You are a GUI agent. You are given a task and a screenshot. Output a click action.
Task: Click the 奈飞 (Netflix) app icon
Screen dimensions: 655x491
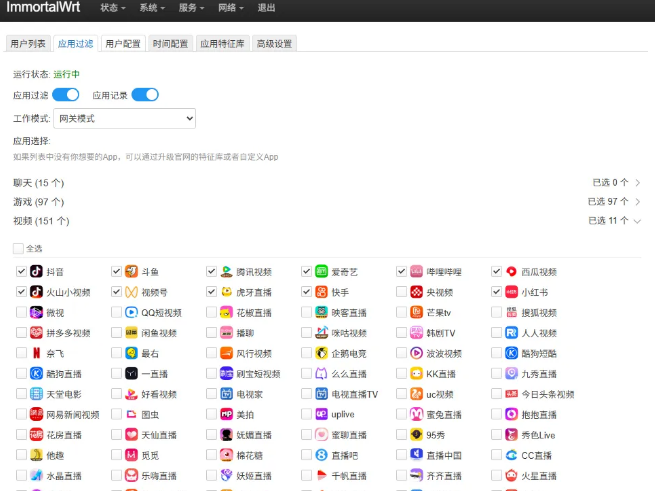click(x=36, y=353)
